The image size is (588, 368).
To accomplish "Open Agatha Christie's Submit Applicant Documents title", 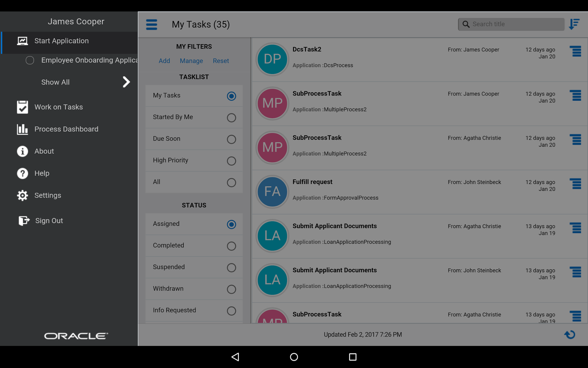I will [x=334, y=226].
